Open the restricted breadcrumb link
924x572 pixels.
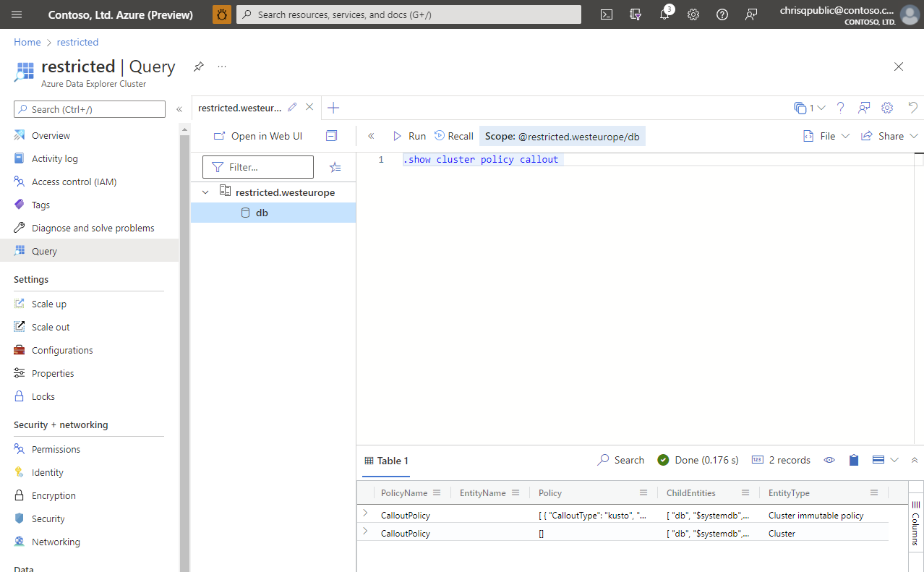pyautogui.click(x=77, y=42)
